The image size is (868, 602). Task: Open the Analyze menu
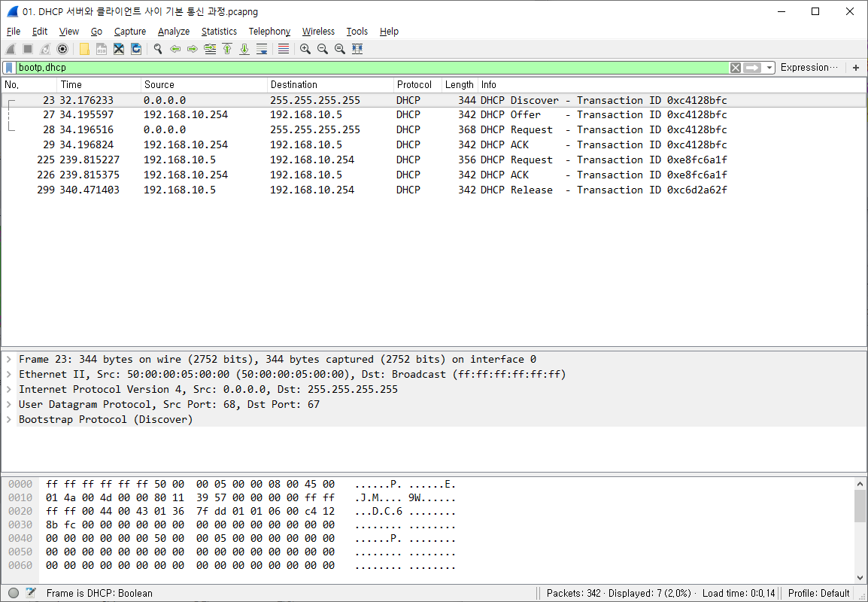click(173, 32)
